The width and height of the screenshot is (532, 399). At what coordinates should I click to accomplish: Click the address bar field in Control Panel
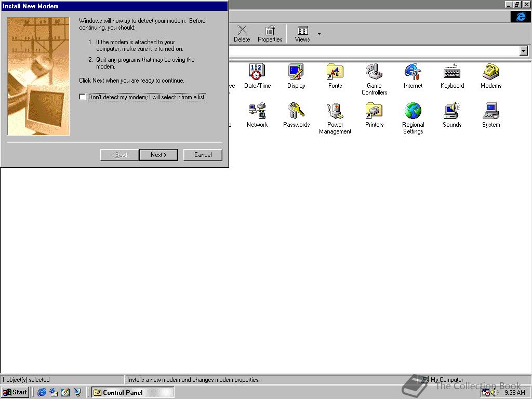tap(374, 51)
